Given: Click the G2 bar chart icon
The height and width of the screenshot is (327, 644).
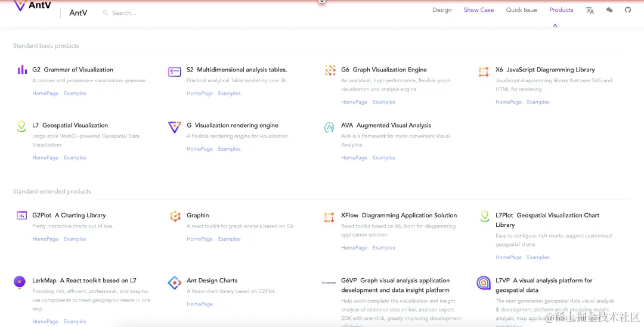Looking at the screenshot, I should pos(22,70).
